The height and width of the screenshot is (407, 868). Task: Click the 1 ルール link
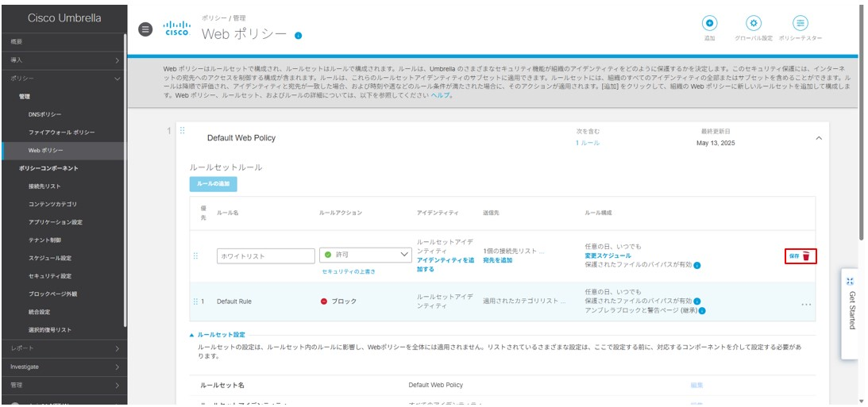[x=588, y=143]
